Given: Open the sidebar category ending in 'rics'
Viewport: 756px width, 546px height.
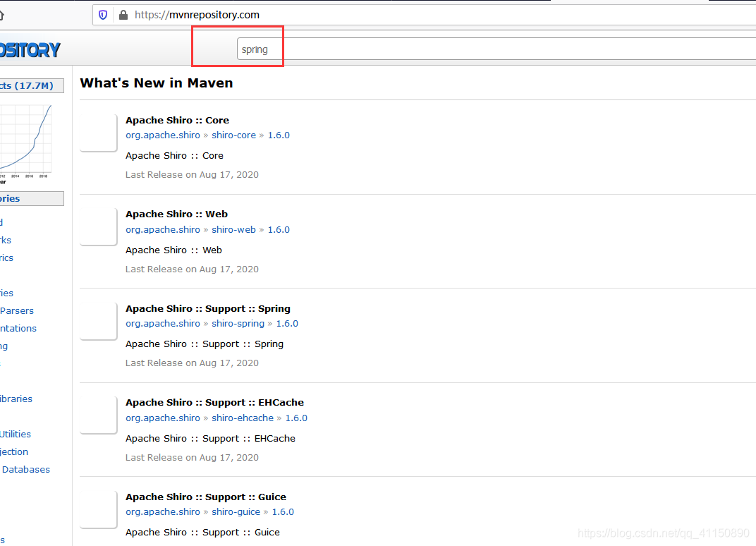Looking at the screenshot, I should coord(7,258).
